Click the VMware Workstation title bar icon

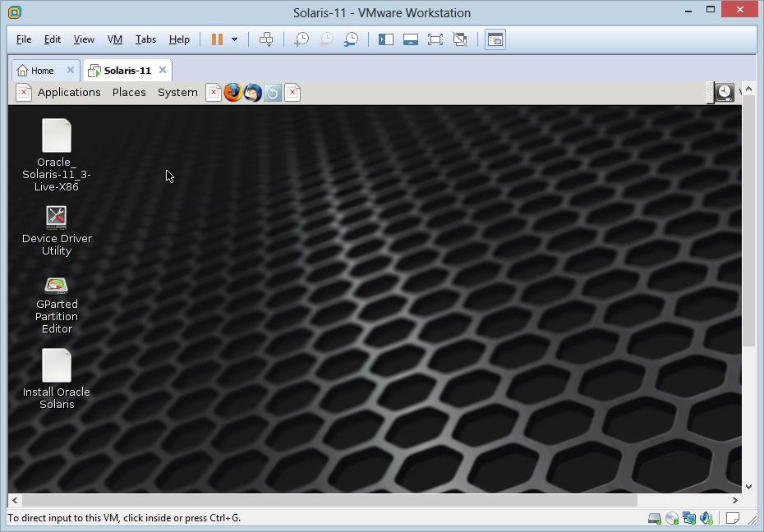[x=15, y=12]
